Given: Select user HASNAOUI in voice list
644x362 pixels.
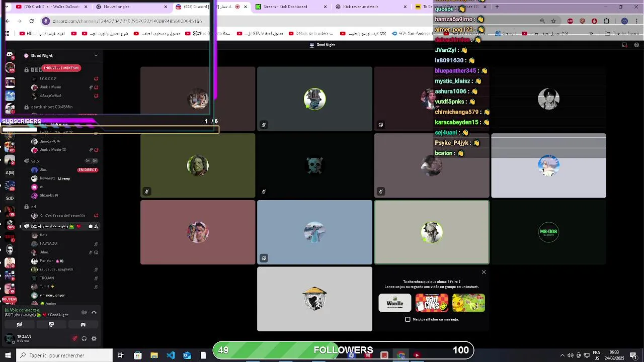Looking at the screenshot, I should click(49, 243).
